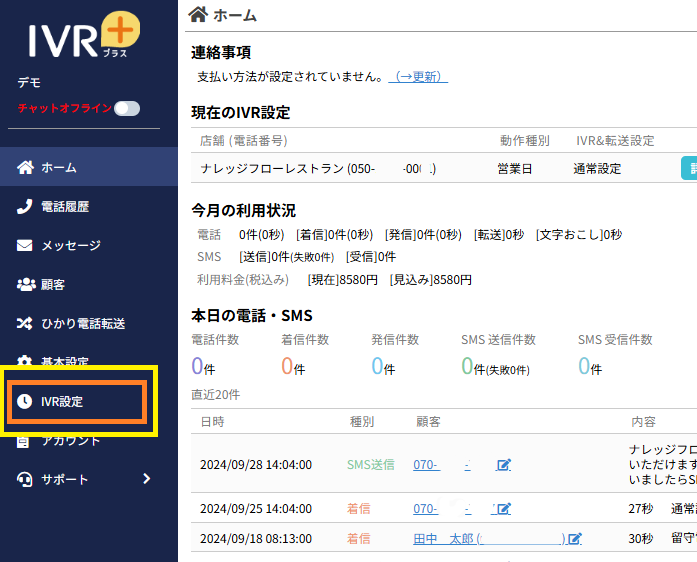The height and width of the screenshot is (562, 697).
Task: Click the (→更新) payment update link
Action: pos(418,76)
